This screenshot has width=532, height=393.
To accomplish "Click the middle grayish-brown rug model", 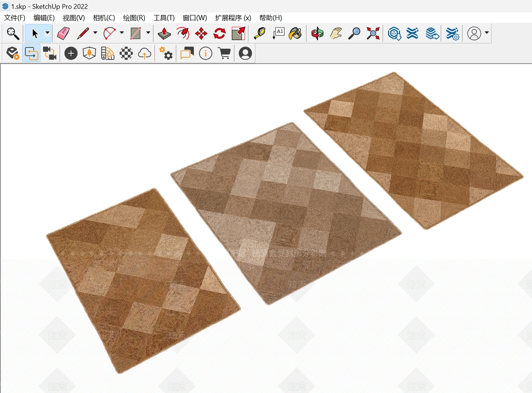I will [x=286, y=213].
